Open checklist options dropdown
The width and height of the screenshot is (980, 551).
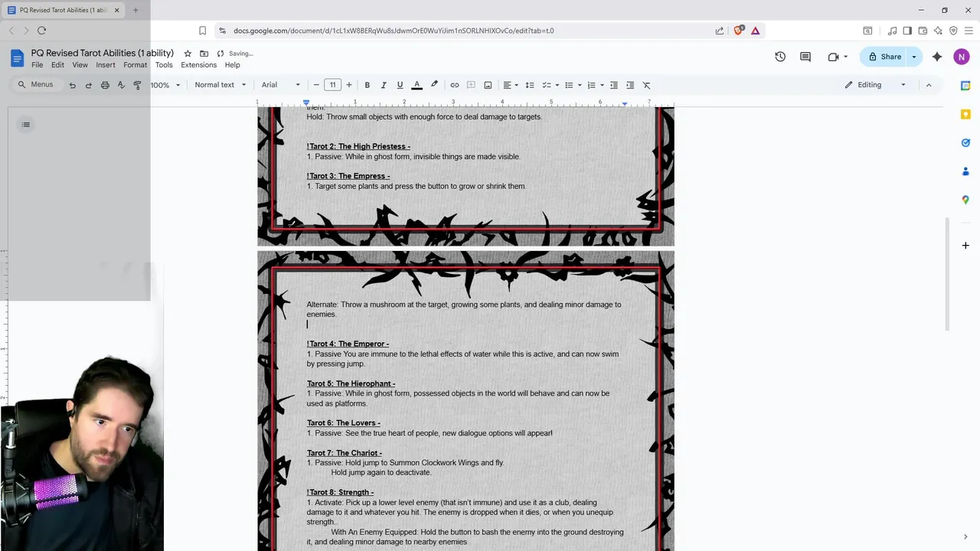coord(550,85)
